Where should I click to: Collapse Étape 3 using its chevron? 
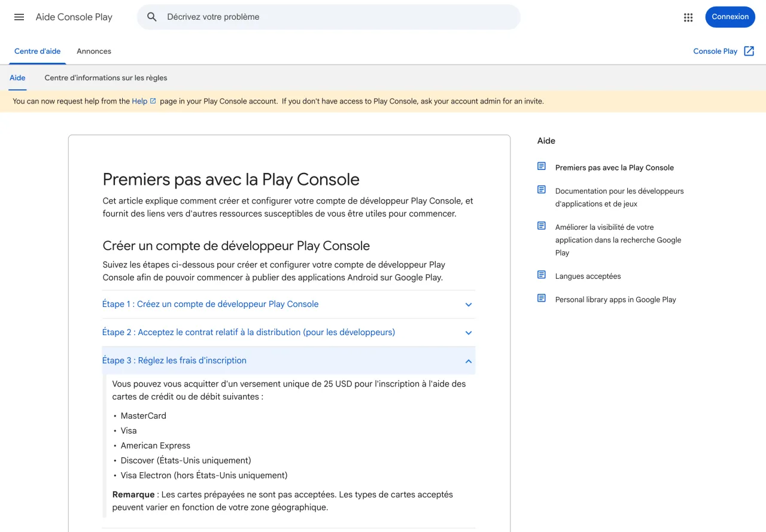tap(469, 361)
